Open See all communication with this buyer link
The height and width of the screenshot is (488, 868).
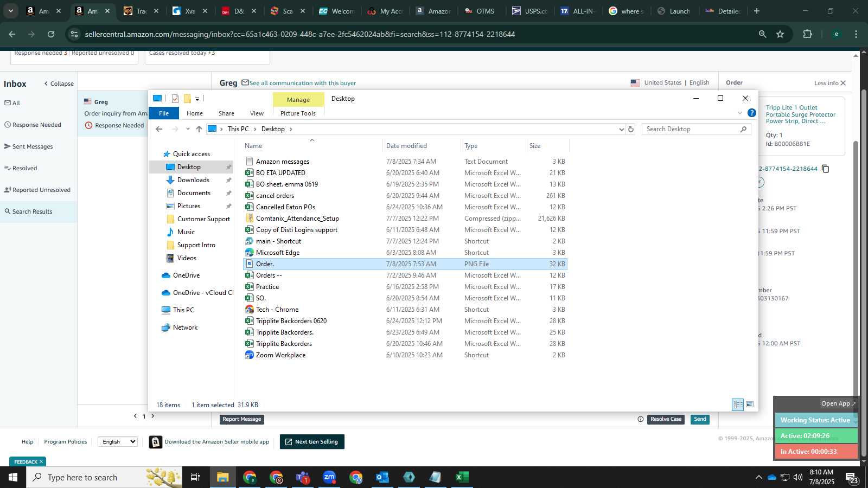[x=302, y=83]
